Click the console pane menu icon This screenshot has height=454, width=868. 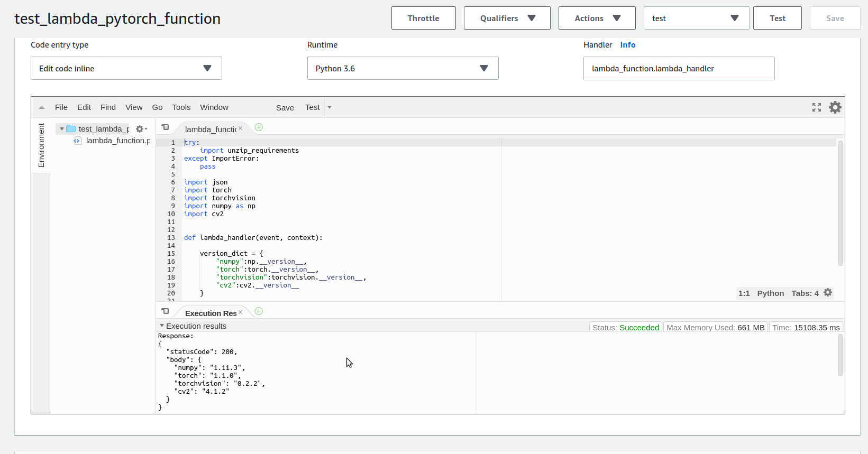pos(165,311)
